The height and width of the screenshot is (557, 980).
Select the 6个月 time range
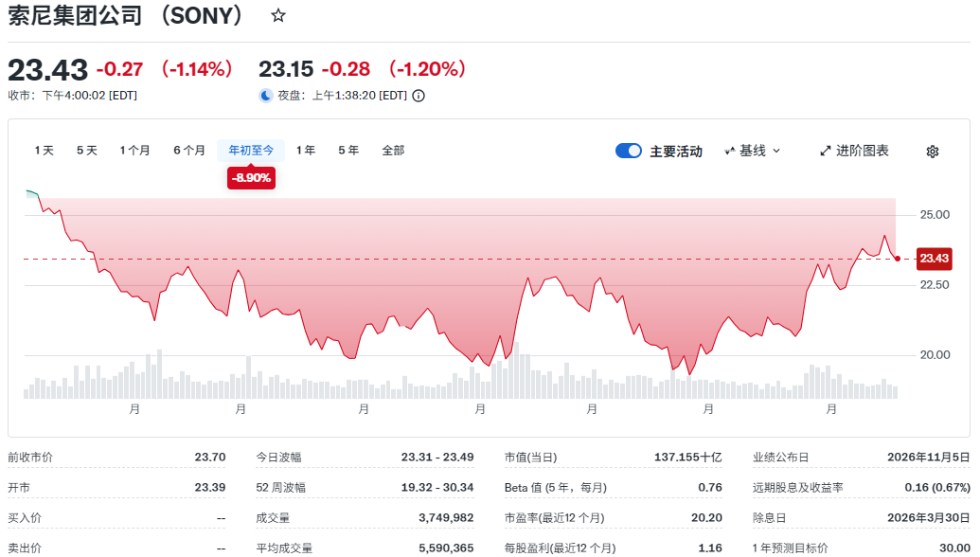pyautogui.click(x=189, y=150)
